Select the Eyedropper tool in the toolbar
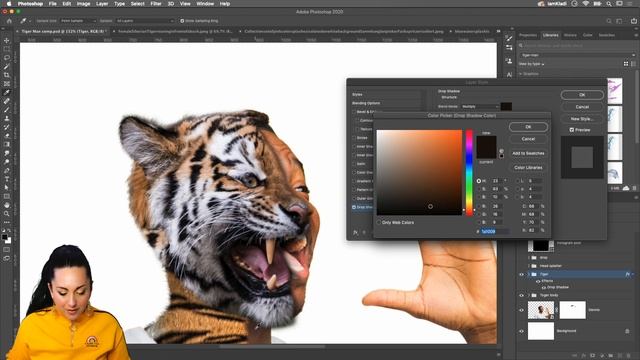 7,92
